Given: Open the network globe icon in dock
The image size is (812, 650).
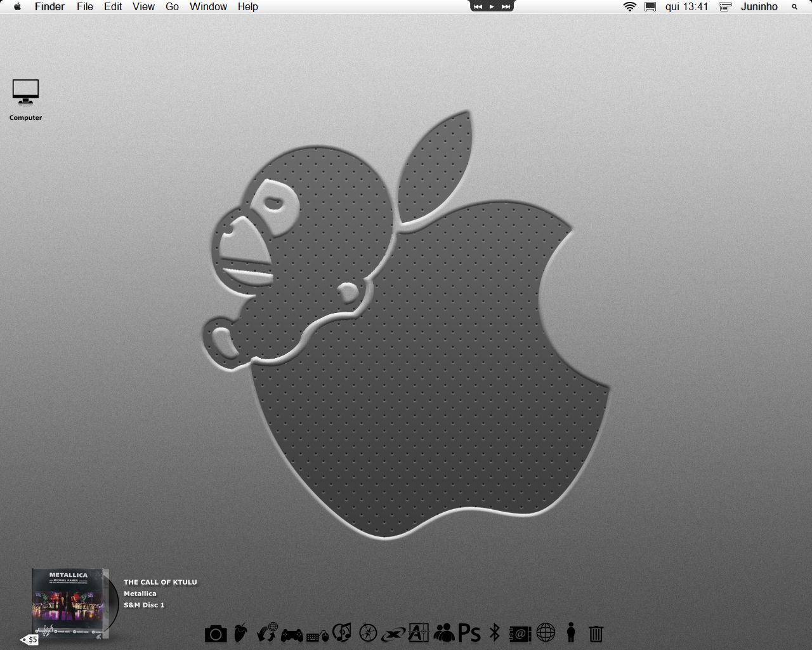Looking at the screenshot, I should coord(546,632).
